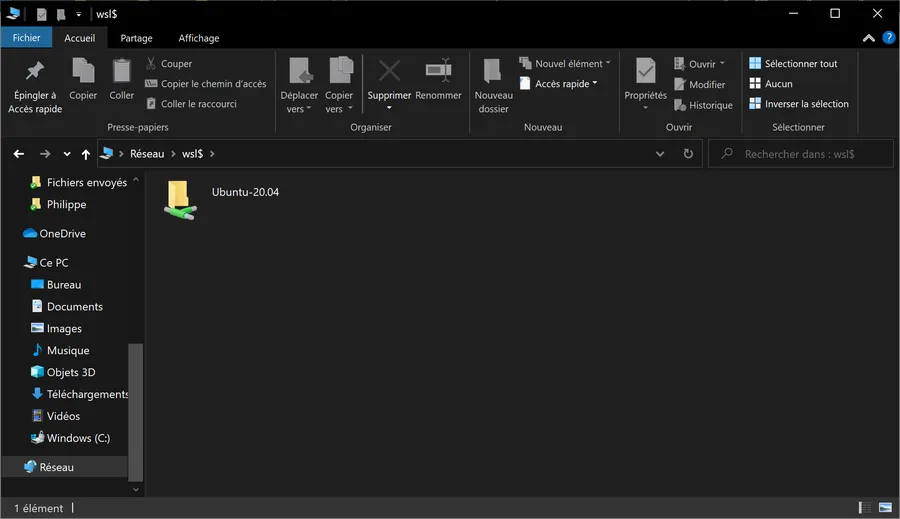Open the Fichier menu
Screen dimensions: 900x519
[x=26, y=38]
